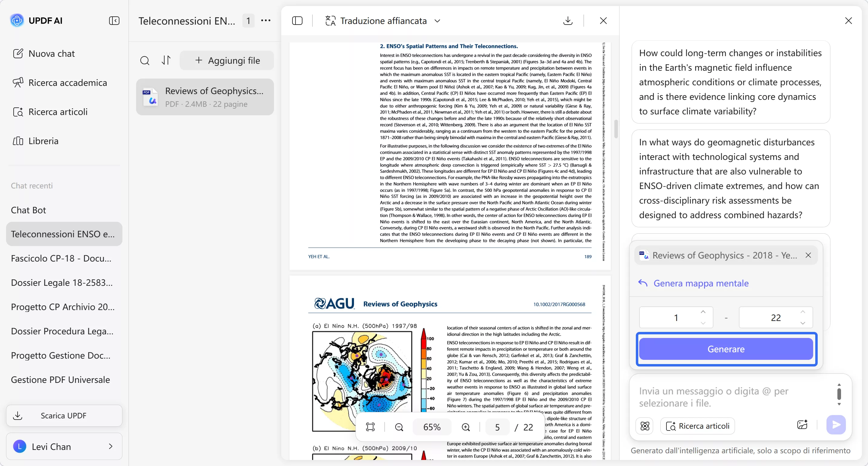This screenshot has height=466, width=868.
Task: Select the Chat Bot recent chat
Action: point(28,210)
